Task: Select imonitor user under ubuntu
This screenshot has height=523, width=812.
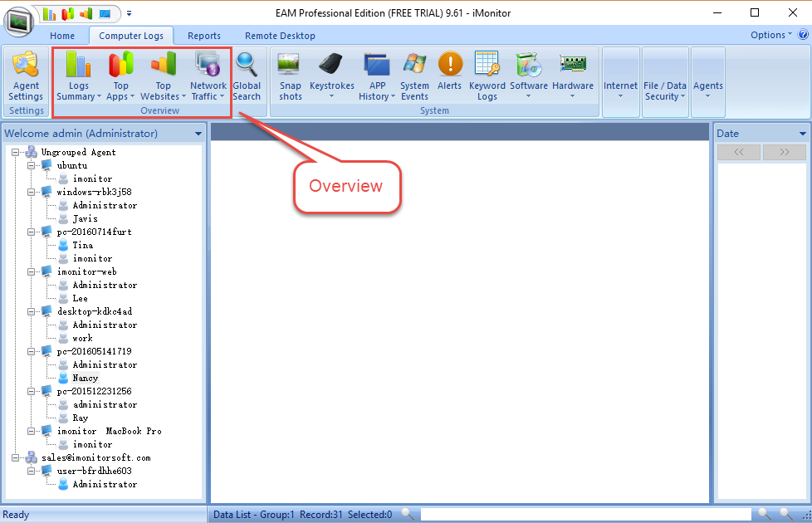Action: [x=92, y=178]
